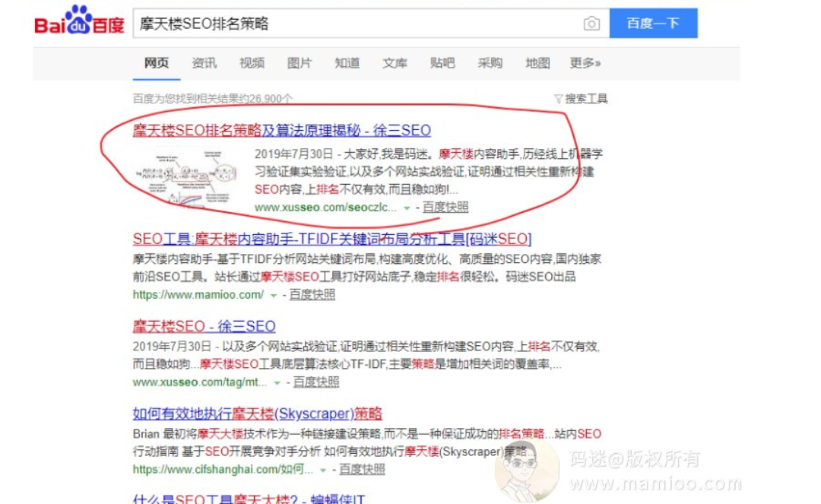Open 如何有效地执行摩天楼(Skyscraper)策略 link
This screenshot has height=504, width=821.
[257, 414]
